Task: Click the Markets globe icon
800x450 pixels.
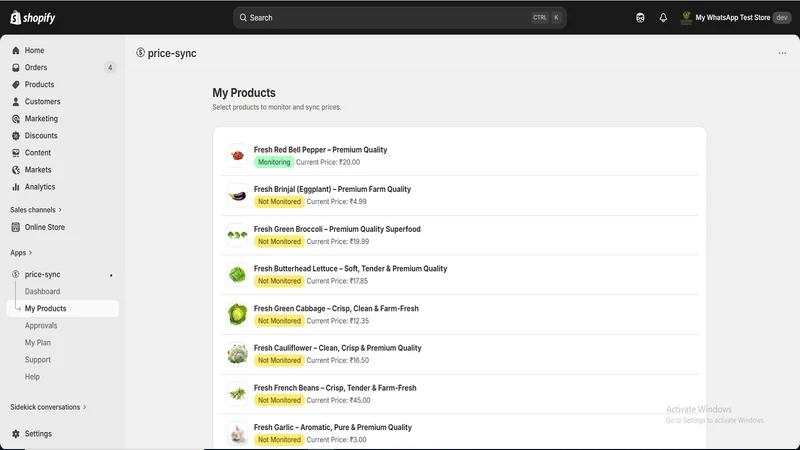Action: 16,170
